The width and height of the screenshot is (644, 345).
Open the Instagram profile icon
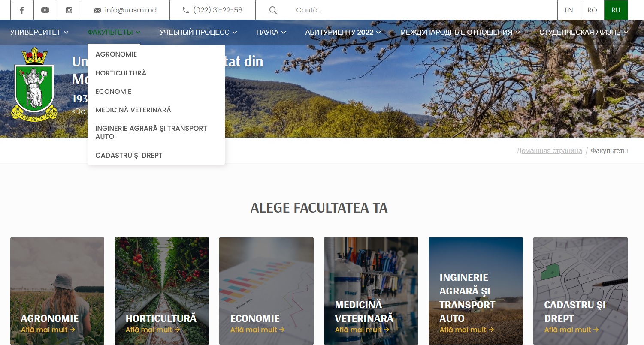coord(69,10)
